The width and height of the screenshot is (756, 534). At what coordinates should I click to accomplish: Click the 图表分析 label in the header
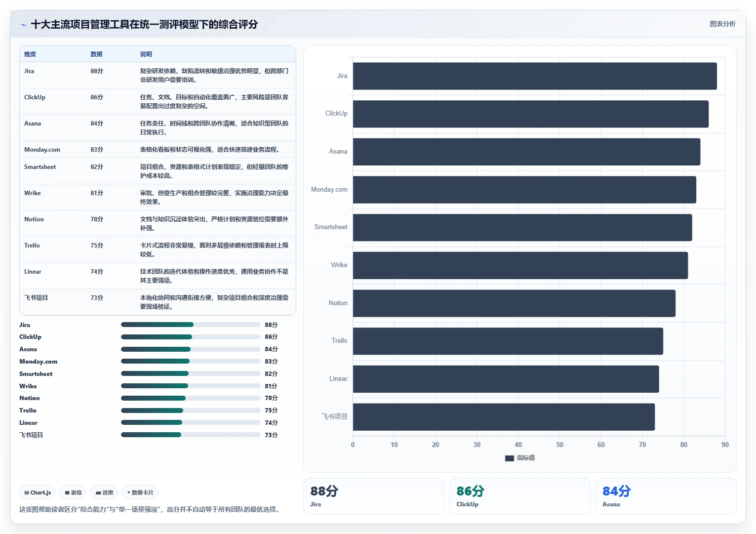click(x=722, y=24)
